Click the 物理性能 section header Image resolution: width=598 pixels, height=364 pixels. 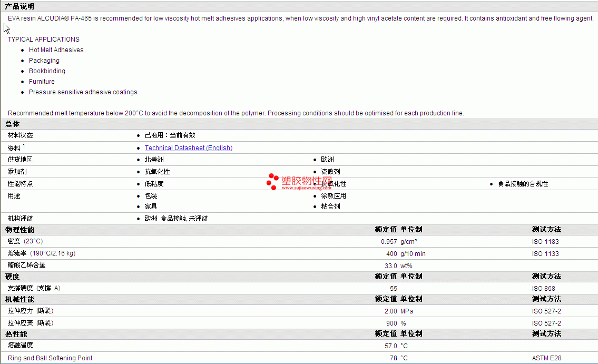click(x=20, y=230)
